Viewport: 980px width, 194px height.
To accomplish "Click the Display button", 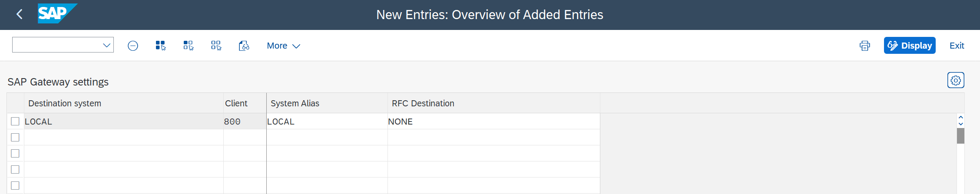I will pyautogui.click(x=910, y=46).
